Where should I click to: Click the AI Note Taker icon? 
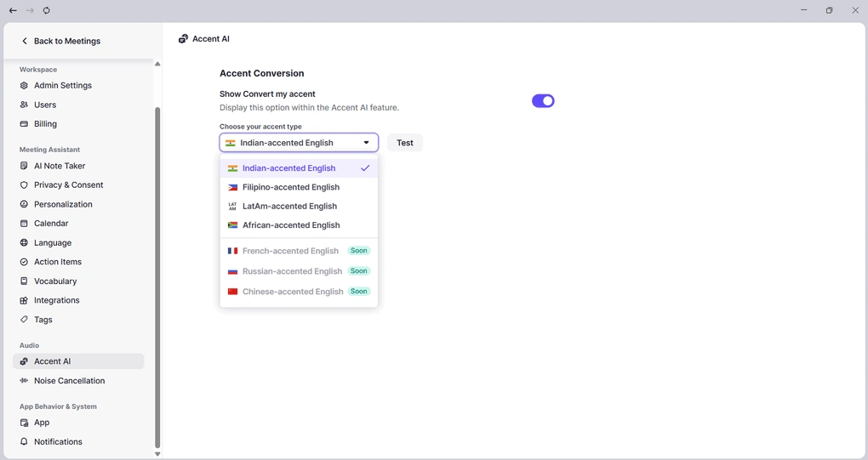[24, 166]
